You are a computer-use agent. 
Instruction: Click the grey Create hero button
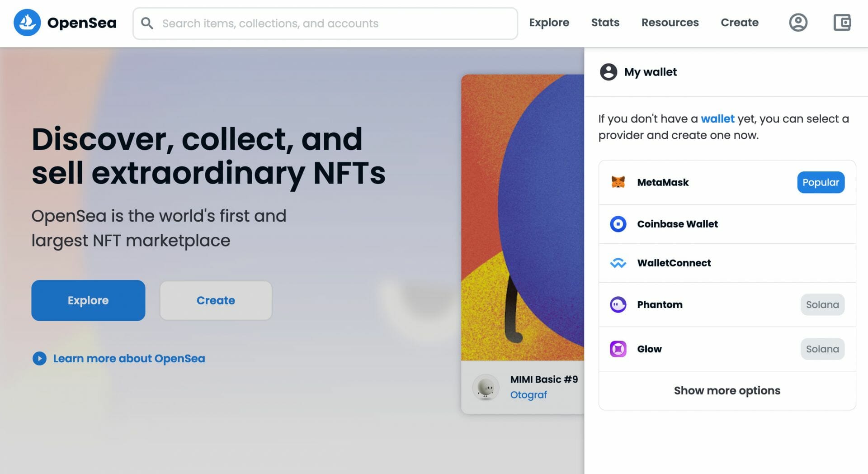216,300
